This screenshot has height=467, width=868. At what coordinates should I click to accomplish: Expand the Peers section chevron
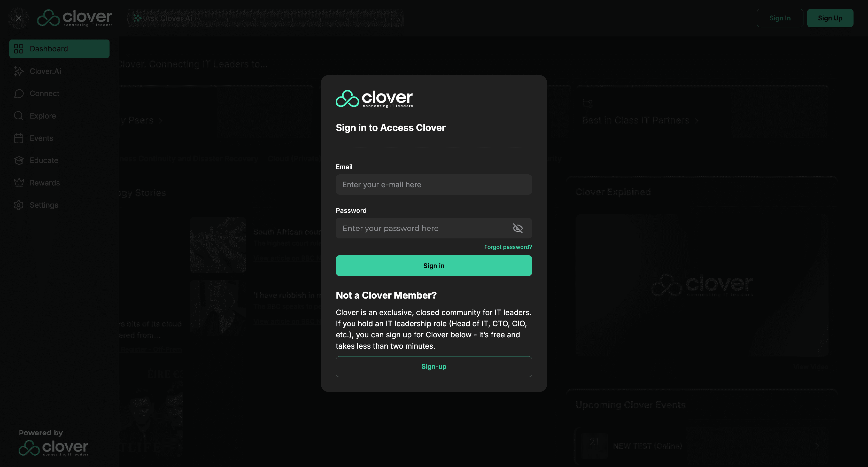click(x=161, y=120)
